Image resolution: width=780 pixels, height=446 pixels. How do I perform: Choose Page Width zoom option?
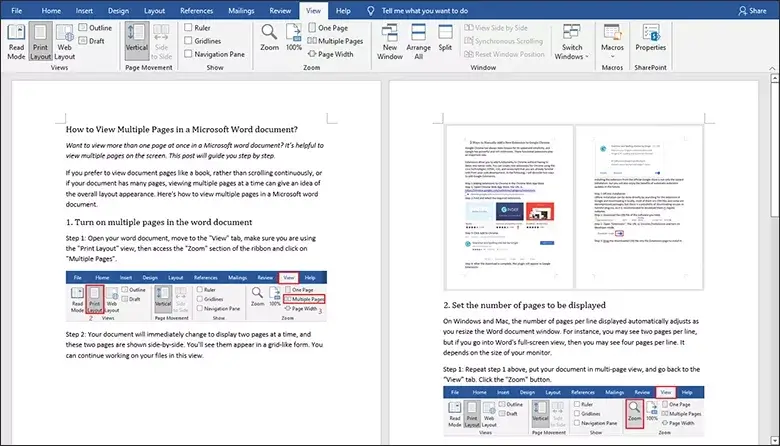coord(330,54)
